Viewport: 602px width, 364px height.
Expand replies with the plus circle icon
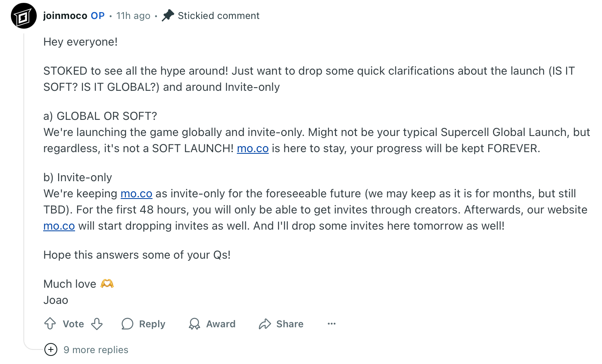pos(51,349)
